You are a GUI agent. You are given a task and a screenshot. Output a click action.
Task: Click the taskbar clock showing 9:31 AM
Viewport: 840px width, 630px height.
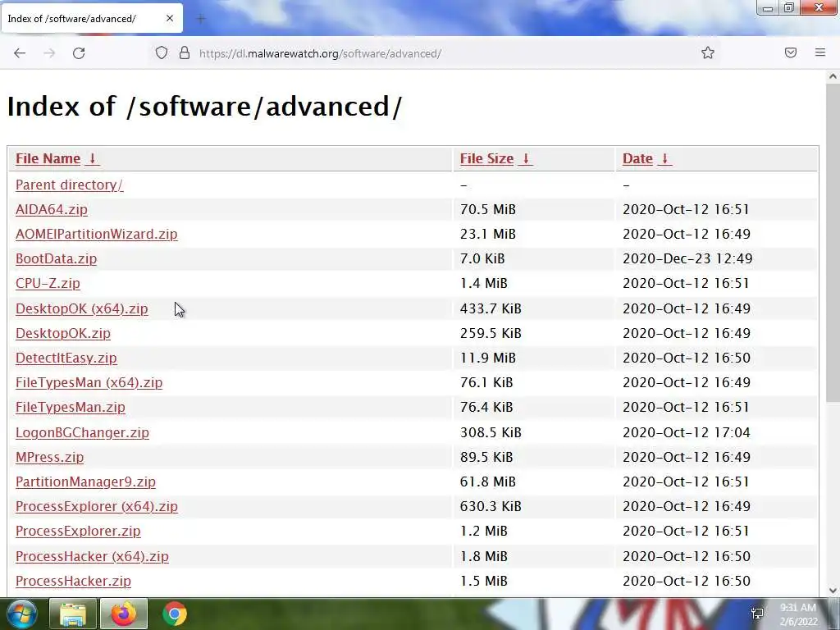(798, 614)
